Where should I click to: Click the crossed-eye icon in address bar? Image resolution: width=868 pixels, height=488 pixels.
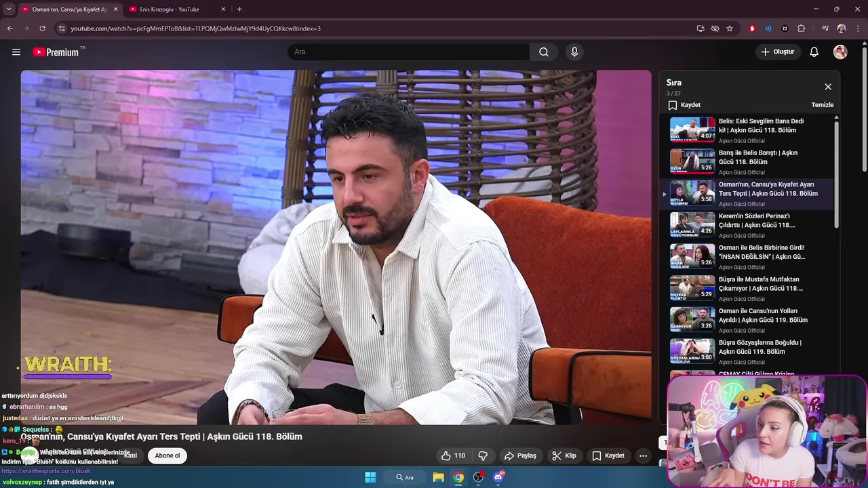click(715, 28)
